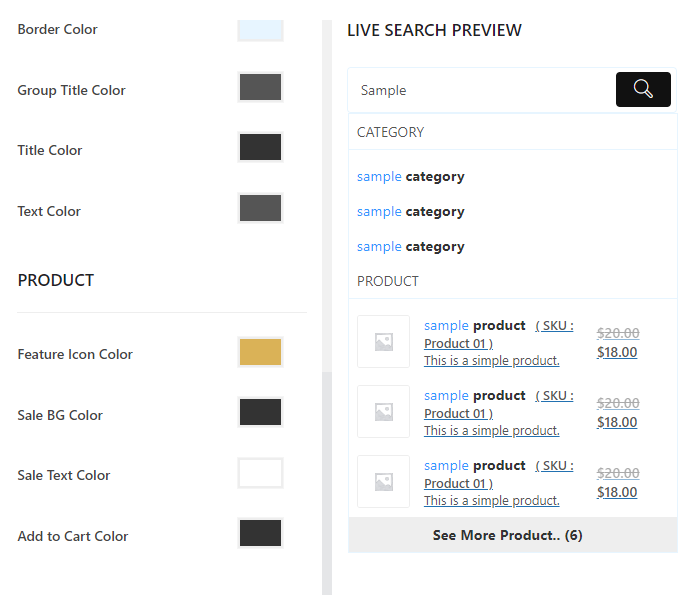The image size is (689, 609).
Task: Choose the third sample category result
Action: tap(410, 247)
